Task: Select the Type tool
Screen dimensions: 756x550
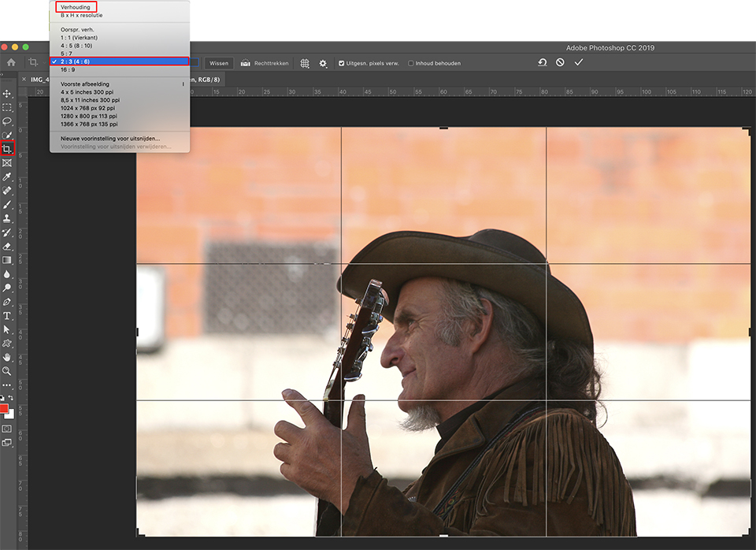Action: click(7, 316)
